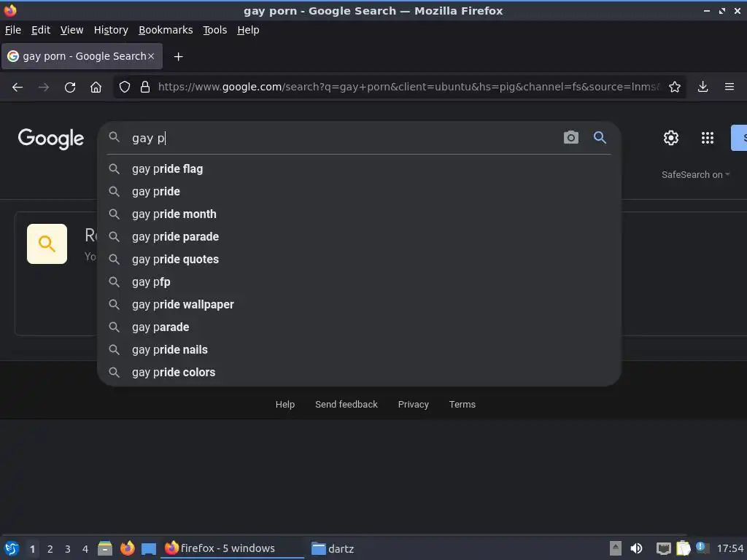This screenshot has width=747, height=560.
Task: Click the Send feedback footer link
Action: pyautogui.click(x=347, y=404)
